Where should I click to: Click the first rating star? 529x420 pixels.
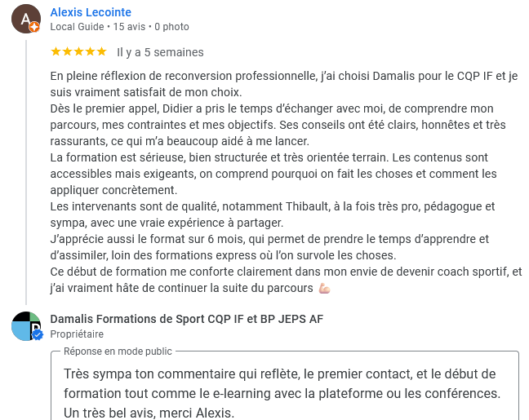pos(56,51)
